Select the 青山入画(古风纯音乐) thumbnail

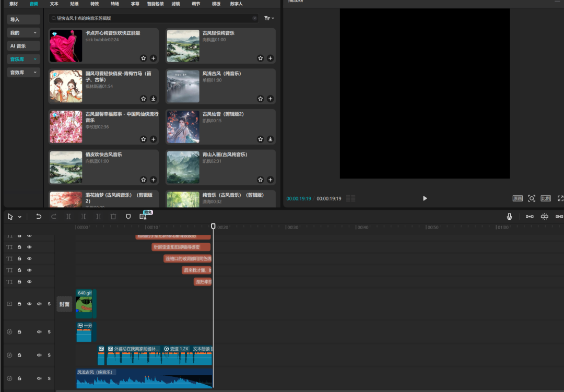pyautogui.click(x=183, y=167)
